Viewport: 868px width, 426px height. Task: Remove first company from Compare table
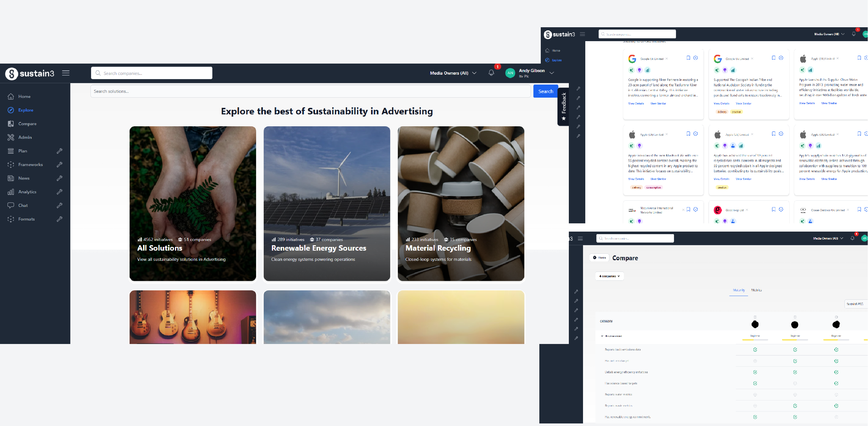(x=755, y=317)
